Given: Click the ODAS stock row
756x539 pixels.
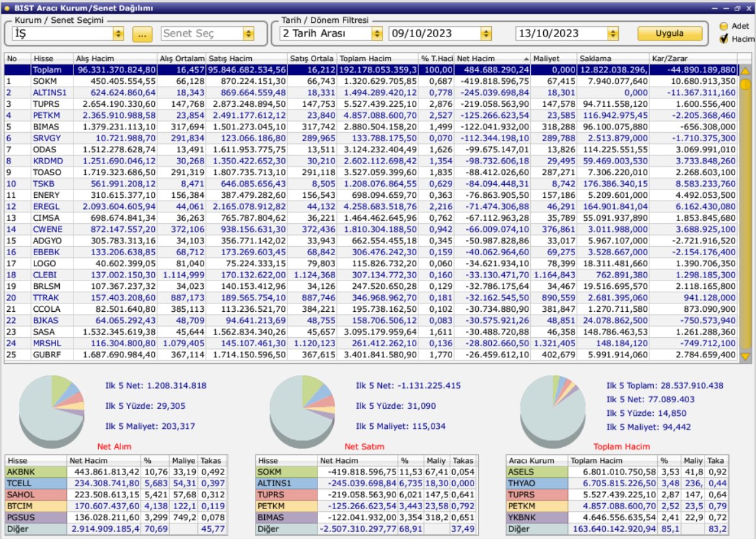Looking at the screenshot, I should (x=371, y=150).
